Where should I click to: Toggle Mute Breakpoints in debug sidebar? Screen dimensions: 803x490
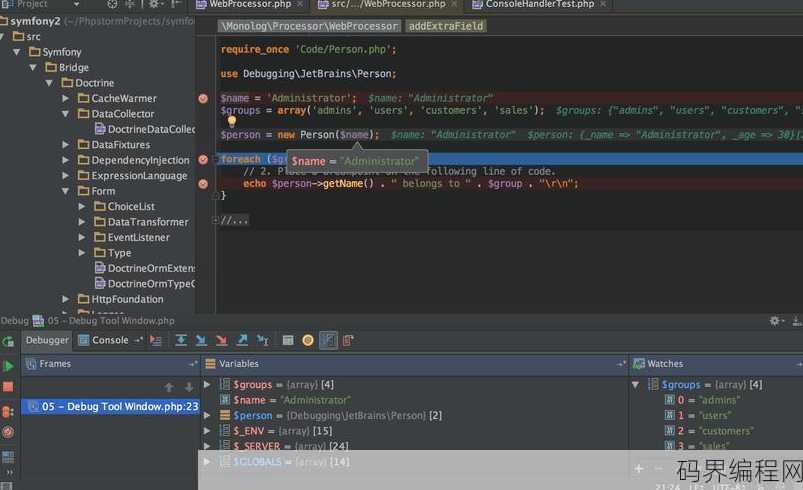[8, 433]
